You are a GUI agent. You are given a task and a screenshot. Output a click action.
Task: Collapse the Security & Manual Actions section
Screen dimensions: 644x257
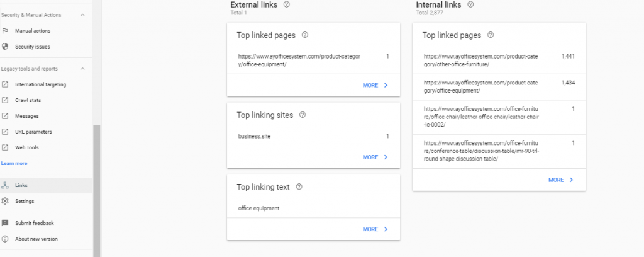pos(82,15)
